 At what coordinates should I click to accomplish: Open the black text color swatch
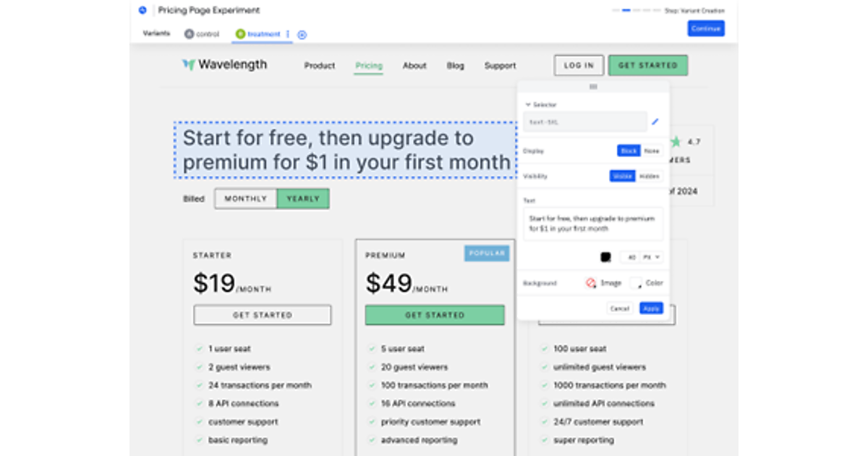click(605, 257)
